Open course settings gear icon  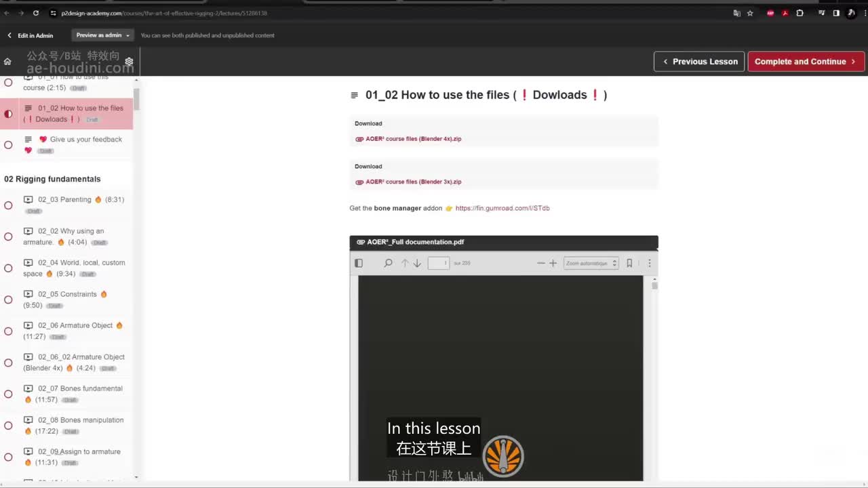[129, 62]
